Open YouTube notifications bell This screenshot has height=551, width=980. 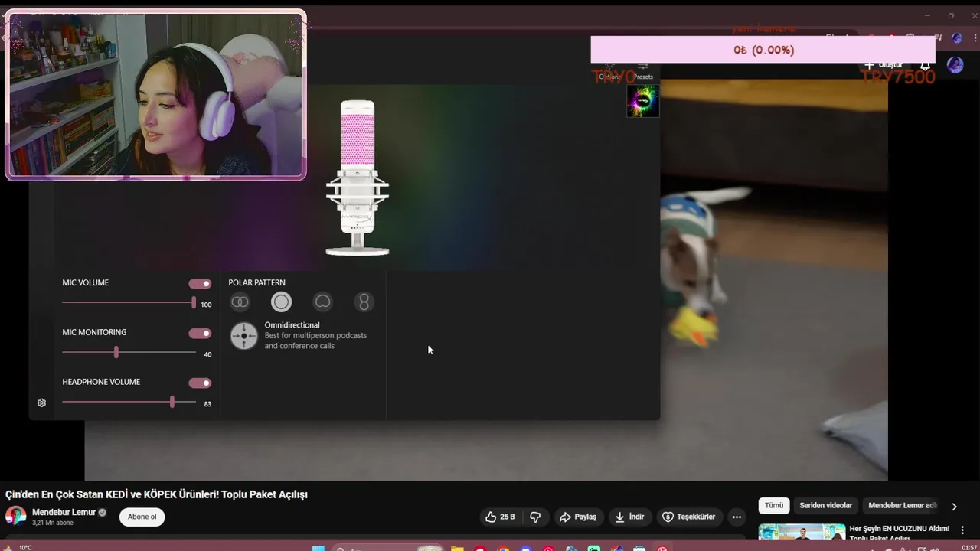tap(925, 65)
